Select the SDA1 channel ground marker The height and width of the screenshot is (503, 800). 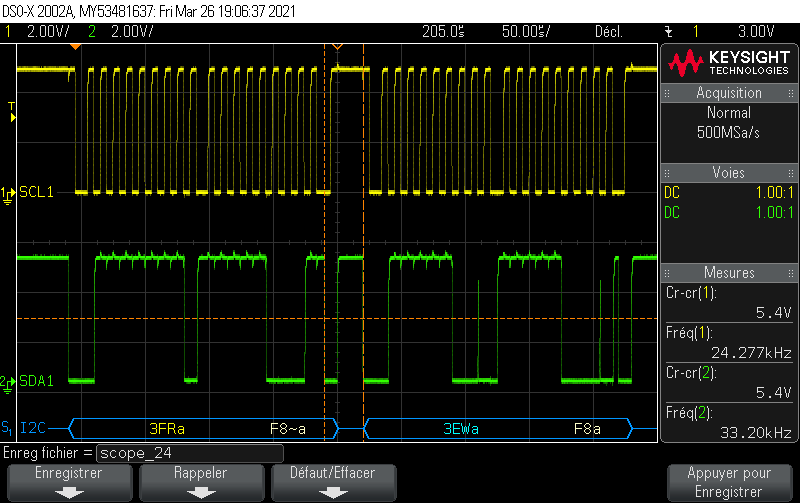click(x=8, y=382)
